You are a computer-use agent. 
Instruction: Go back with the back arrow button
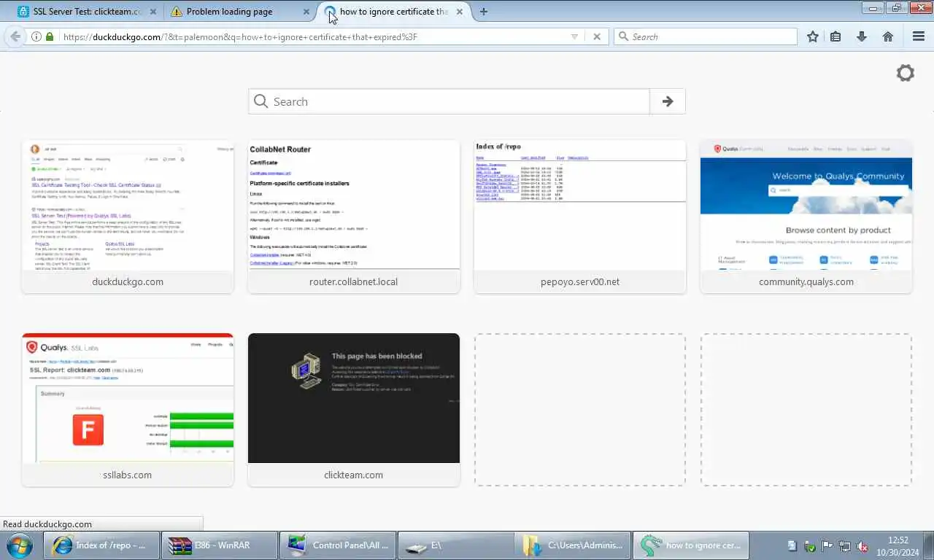(x=15, y=36)
